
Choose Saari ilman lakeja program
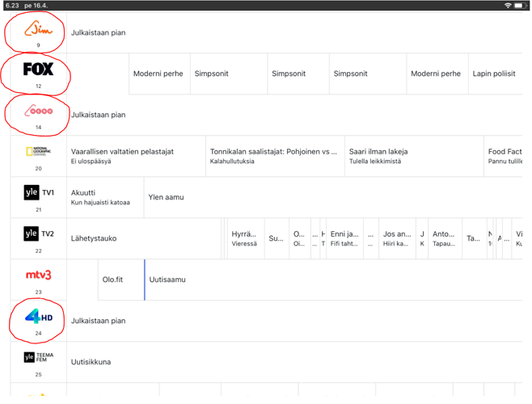point(412,156)
